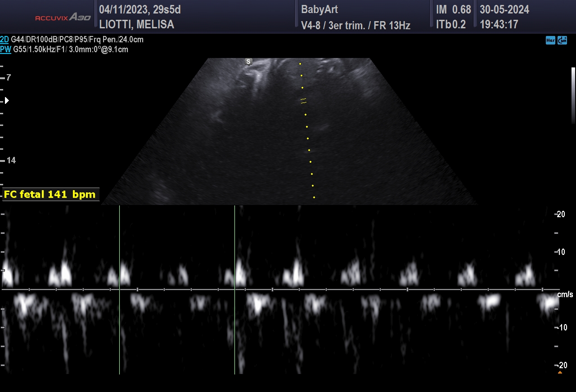Click the S probe orientation marker
Image resolution: width=576 pixels, height=392 pixels.
[x=248, y=61]
